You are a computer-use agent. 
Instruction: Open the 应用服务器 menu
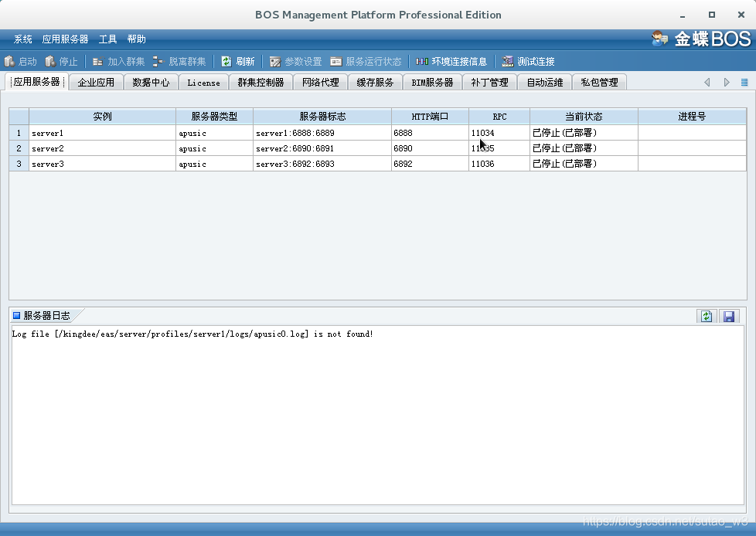65,39
